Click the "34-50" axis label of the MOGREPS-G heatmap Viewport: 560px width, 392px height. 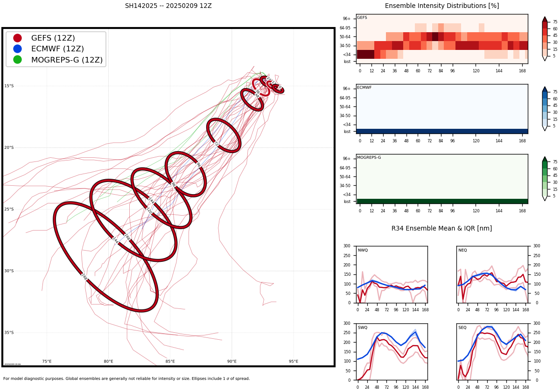pyautogui.click(x=345, y=186)
